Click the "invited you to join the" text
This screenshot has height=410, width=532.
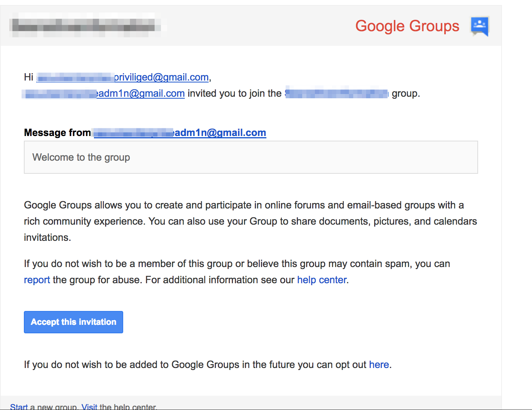234,94
